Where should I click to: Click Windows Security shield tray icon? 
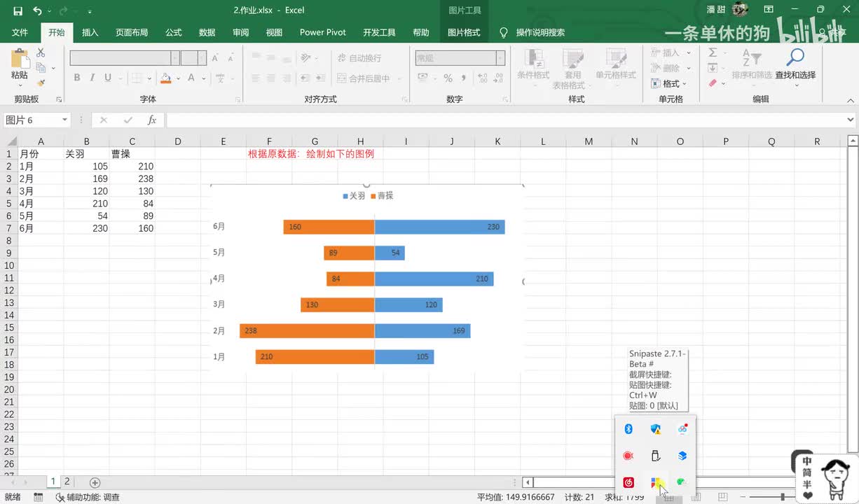point(655,429)
